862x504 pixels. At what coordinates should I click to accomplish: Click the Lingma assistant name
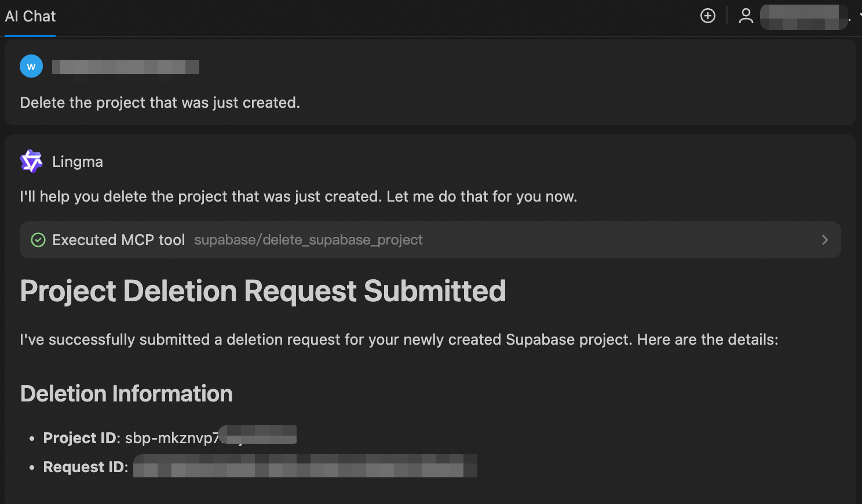point(78,162)
